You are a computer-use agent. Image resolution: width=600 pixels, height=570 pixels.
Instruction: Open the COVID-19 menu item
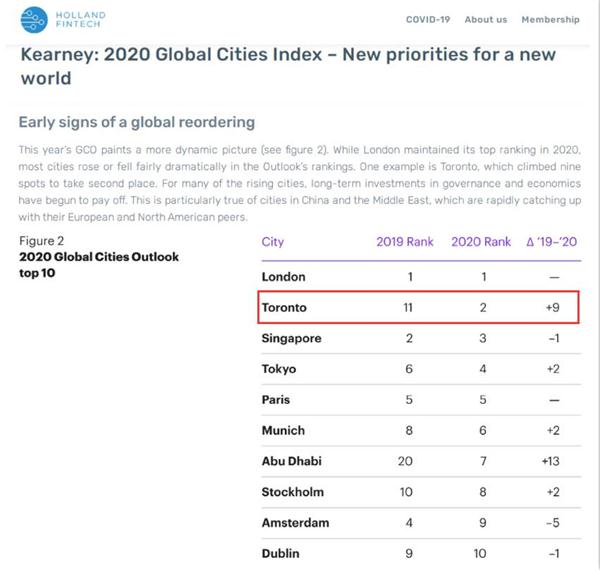(x=429, y=19)
